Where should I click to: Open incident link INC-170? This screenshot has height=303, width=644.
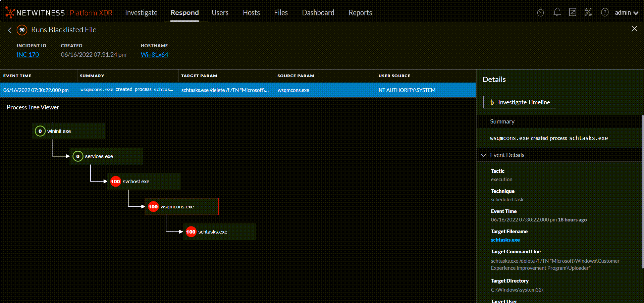click(28, 55)
